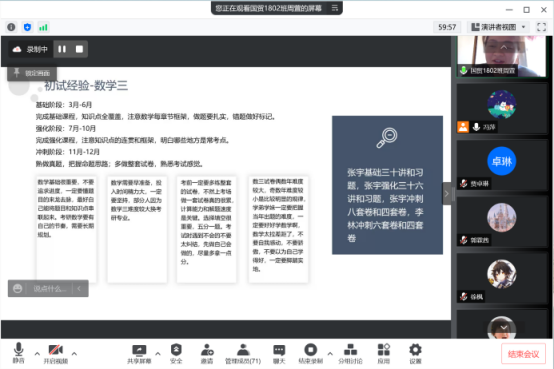The height and width of the screenshot is (369, 554).
Task: Click the share screen (共享屏幕) button
Action: [x=139, y=353]
